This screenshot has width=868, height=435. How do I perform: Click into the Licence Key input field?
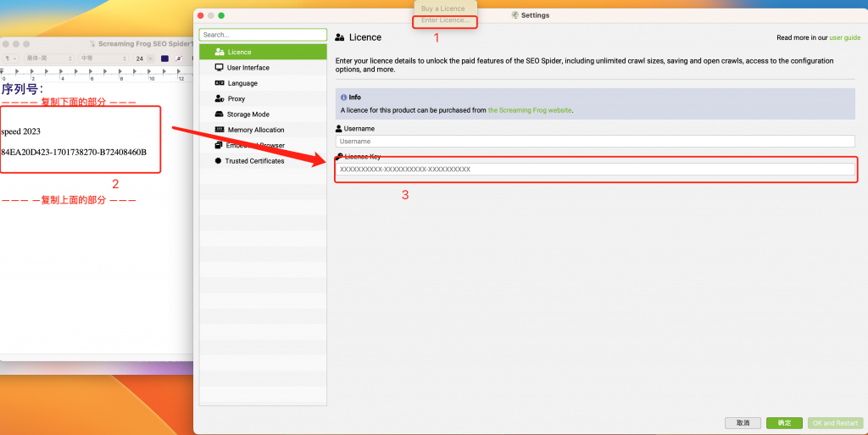(595, 170)
